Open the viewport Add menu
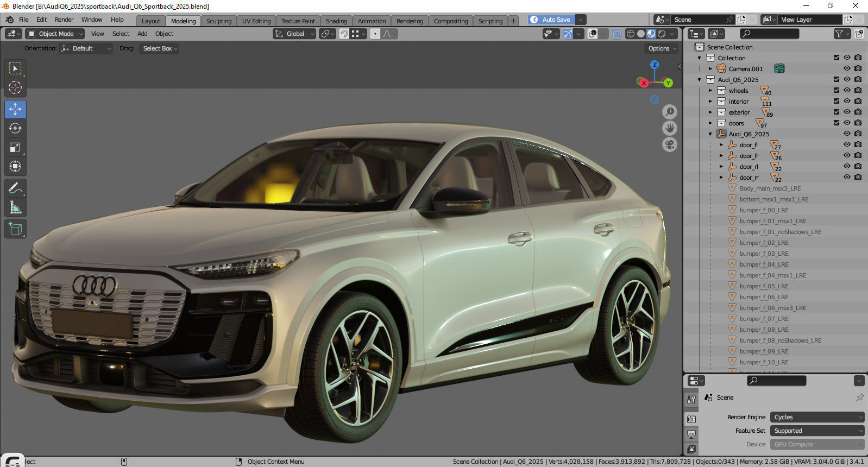 [x=142, y=34]
